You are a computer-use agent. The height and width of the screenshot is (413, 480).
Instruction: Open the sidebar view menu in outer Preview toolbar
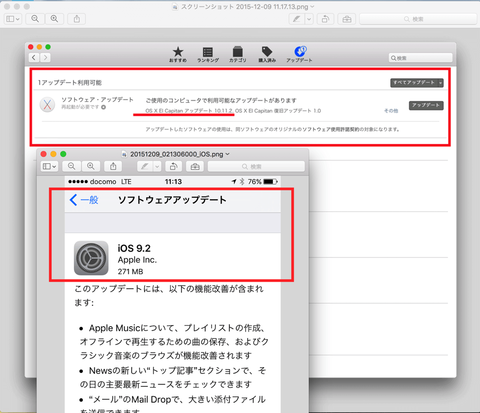coord(13,19)
